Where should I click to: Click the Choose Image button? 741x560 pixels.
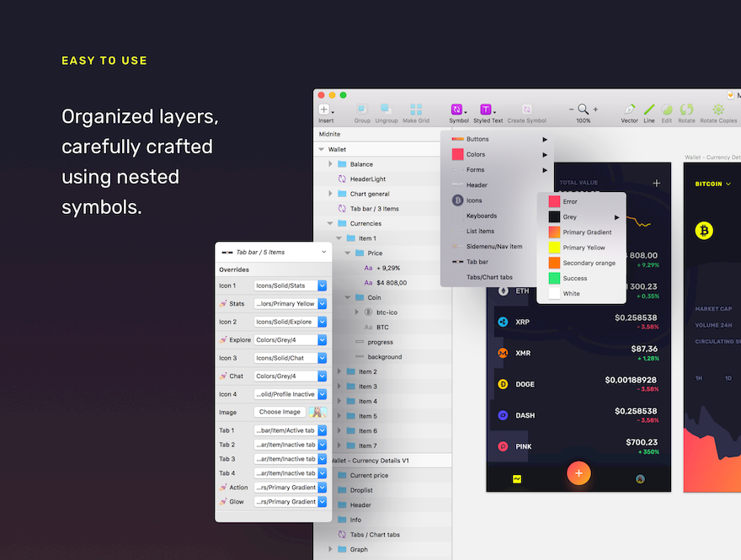click(x=280, y=412)
